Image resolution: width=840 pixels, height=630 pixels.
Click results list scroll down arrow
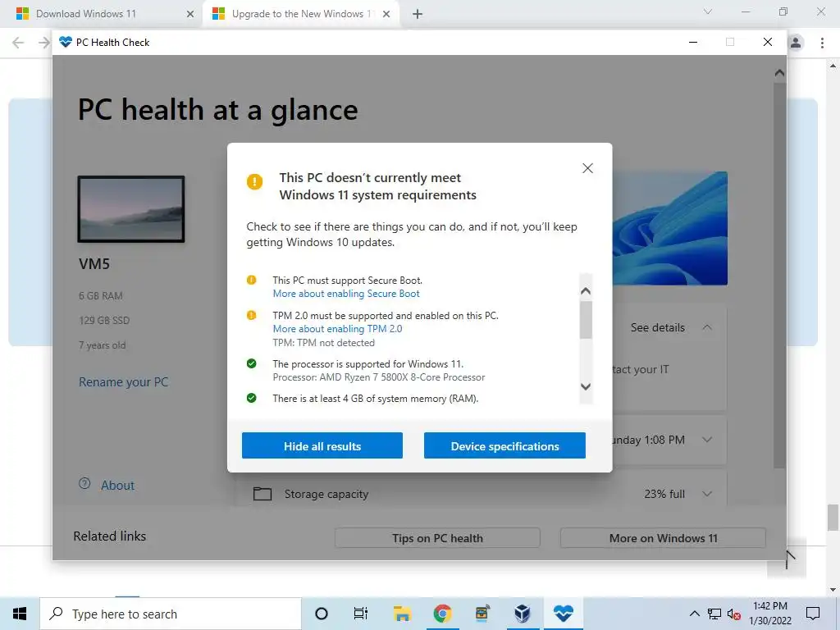(586, 387)
